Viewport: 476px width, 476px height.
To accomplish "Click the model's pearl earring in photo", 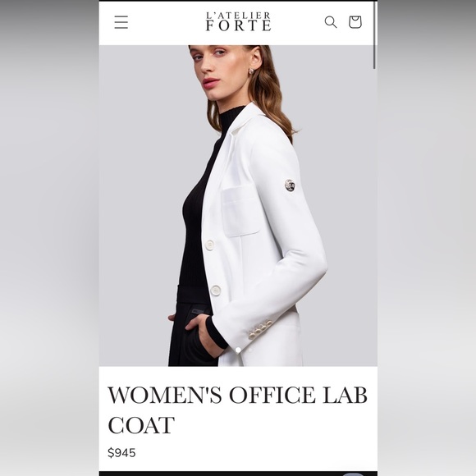I will tap(251, 71).
